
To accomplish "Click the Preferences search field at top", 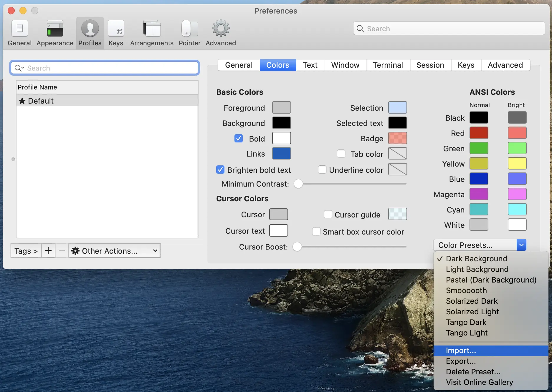I will [x=449, y=29].
